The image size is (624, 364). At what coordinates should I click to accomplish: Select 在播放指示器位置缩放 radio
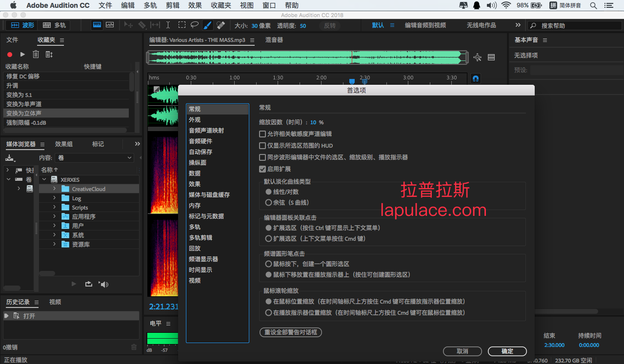click(268, 312)
